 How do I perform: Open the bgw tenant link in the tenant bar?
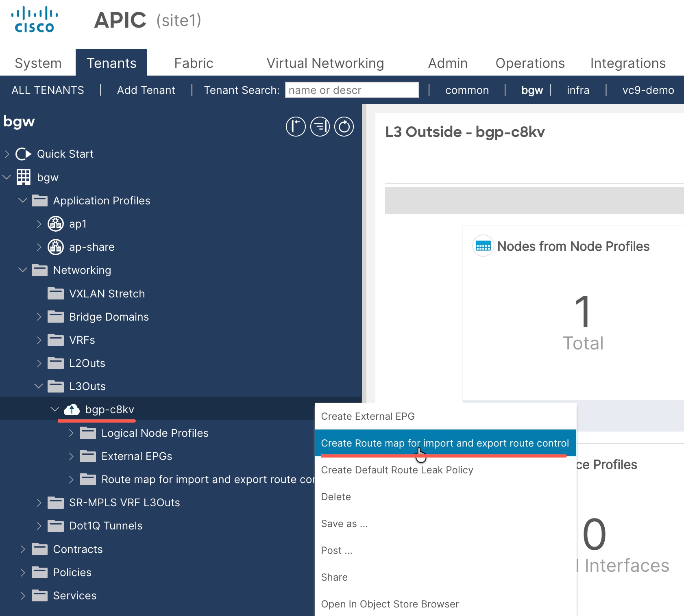[x=532, y=90]
